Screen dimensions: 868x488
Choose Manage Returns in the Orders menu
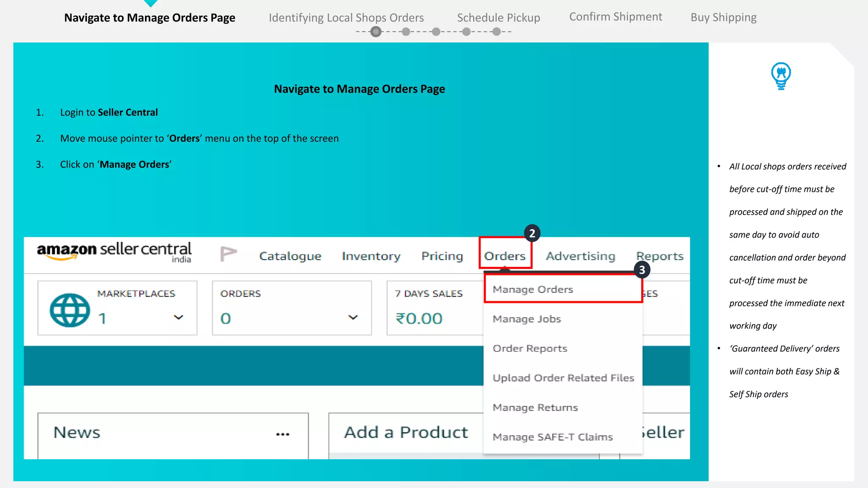pyautogui.click(x=535, y=408)
